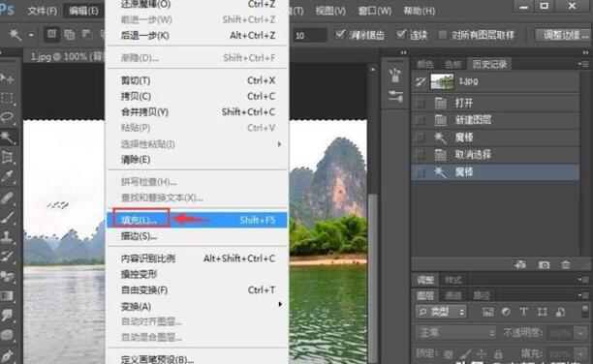Create new document from current history state
This screenshot has width=593, height=364.
pyautogui.click(x=520, y=264)
